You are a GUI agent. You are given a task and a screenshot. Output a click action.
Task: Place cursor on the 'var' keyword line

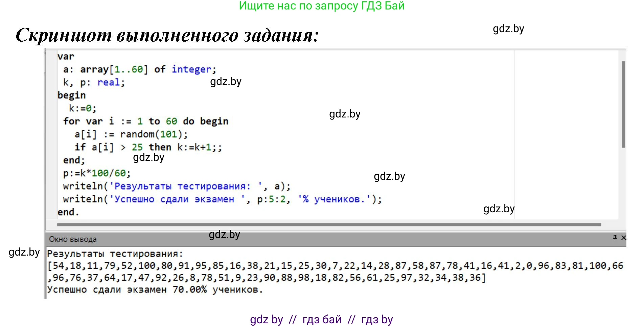point(66,57)
